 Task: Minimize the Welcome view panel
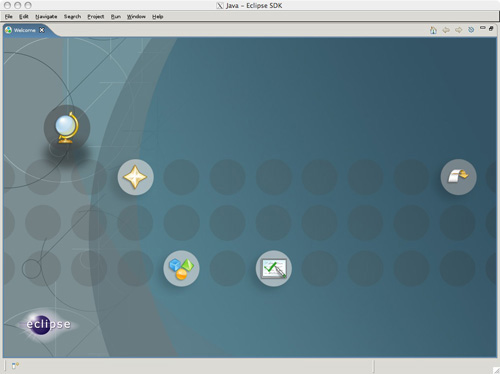pos(482,28)
